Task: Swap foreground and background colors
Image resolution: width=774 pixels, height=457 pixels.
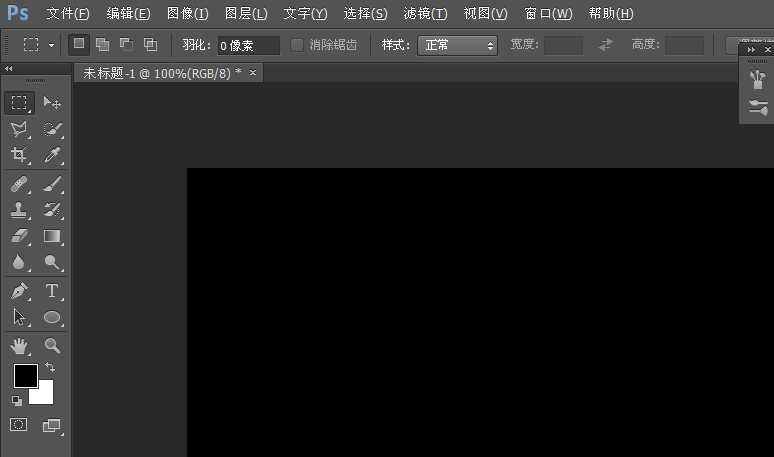Action: 50,367
